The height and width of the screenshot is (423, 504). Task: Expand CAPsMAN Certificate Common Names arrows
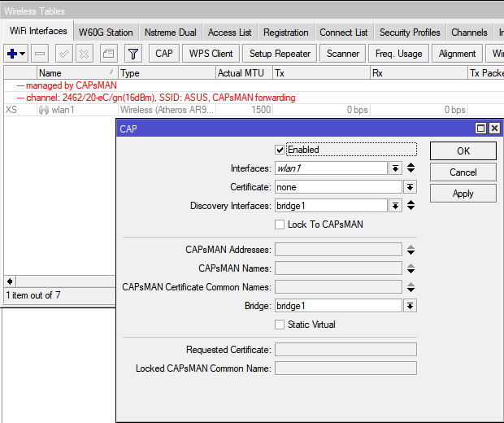click(x=411, y=287)
